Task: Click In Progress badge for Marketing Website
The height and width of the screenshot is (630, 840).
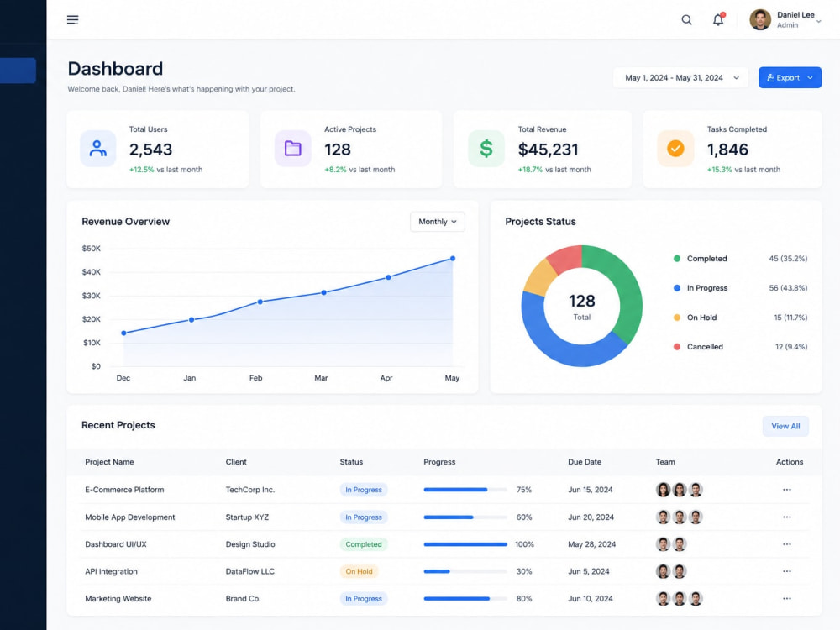Action: [363, 598]
